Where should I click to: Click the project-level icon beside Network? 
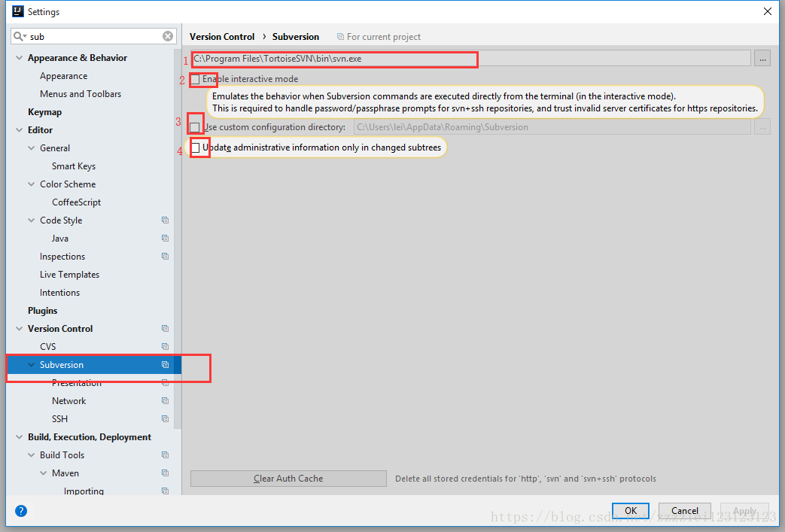166,401
